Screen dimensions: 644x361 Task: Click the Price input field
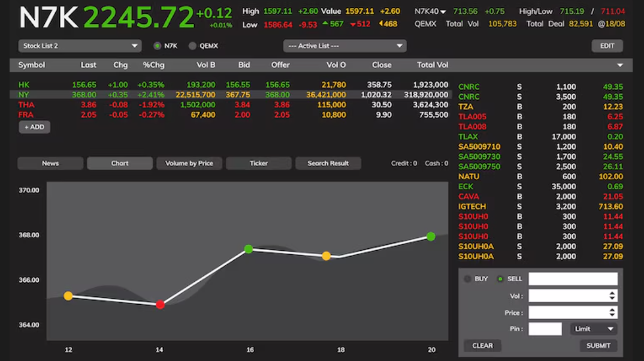pos(573,312)
